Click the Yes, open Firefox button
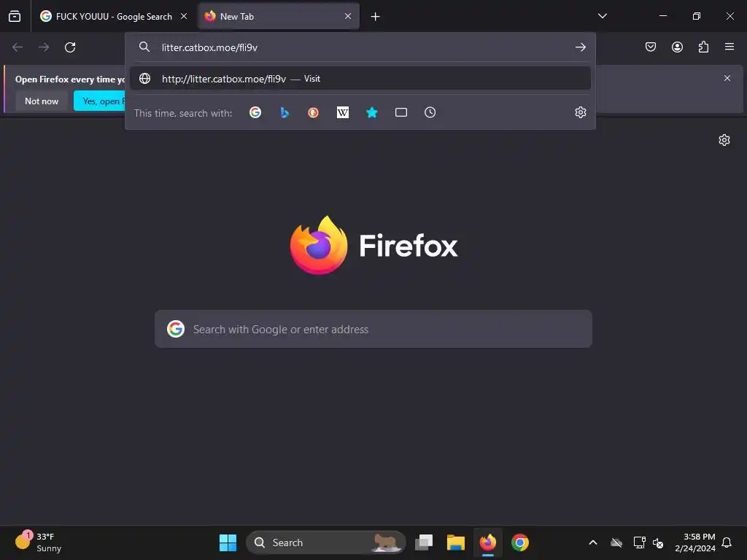Viewport: 747px width, 560px height. coord(99,101)
